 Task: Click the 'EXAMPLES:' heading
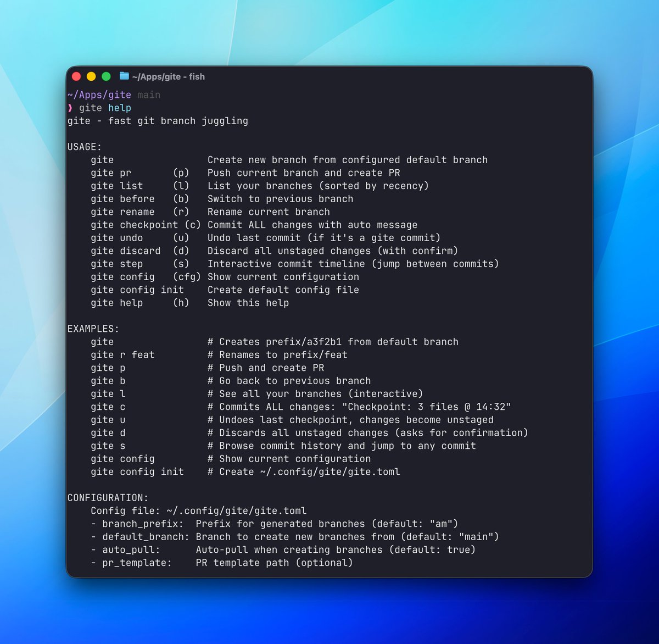(x=93, y=329)
